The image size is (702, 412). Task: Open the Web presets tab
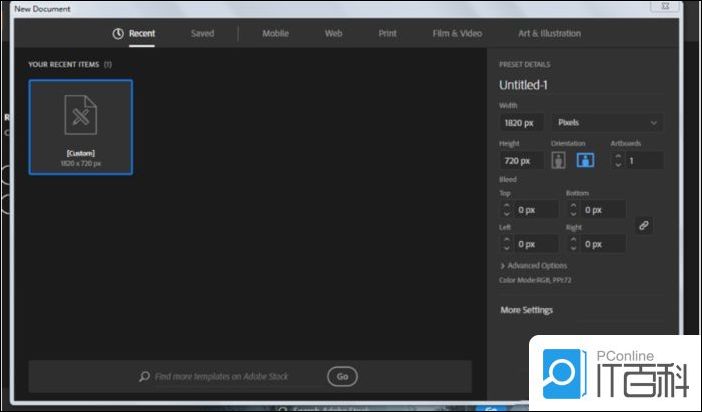pos(334,34)
